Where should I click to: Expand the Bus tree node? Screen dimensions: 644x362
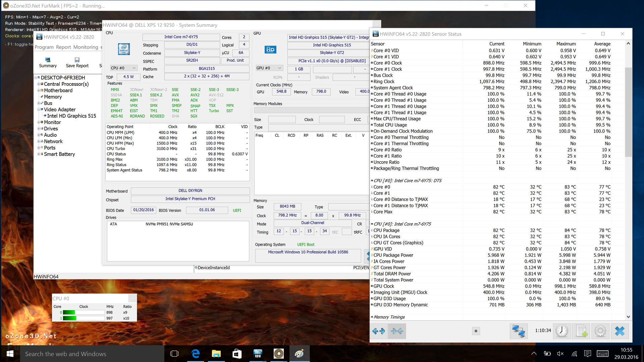pyautogui.click(x=39, y=103)
